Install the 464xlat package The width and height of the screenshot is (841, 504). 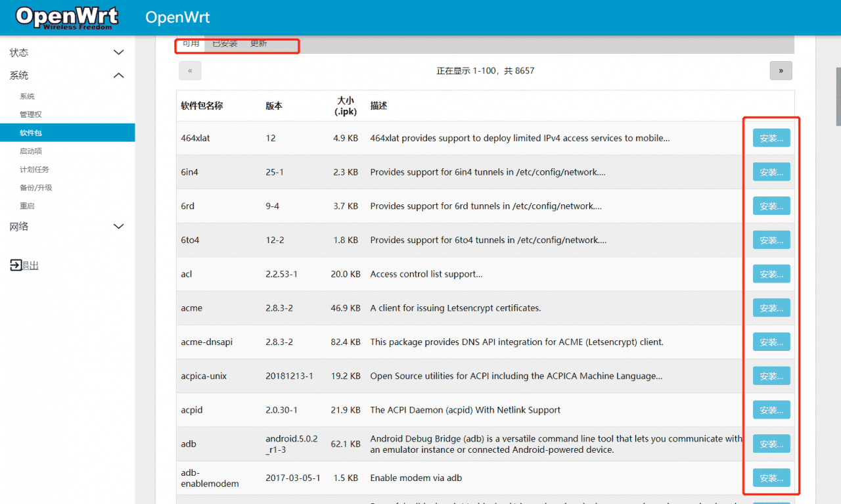tap(771, 137)
